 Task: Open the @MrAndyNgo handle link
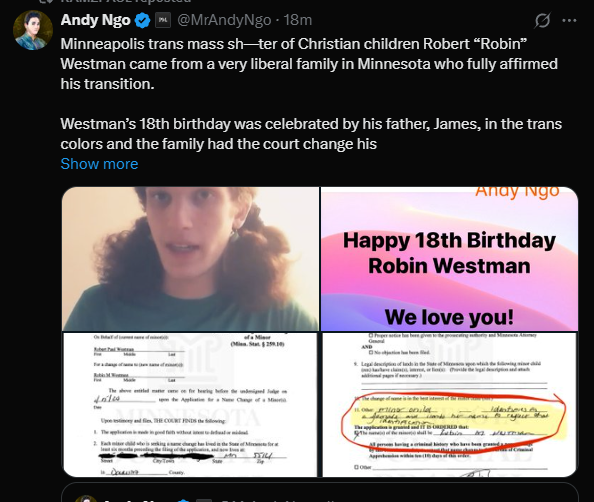[x=224, y=20]
